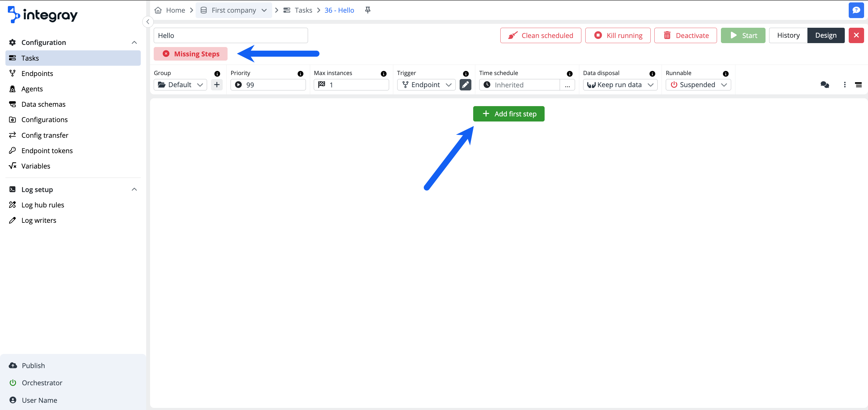
Task: Pin the current task with pin icon
Action: 367,10
